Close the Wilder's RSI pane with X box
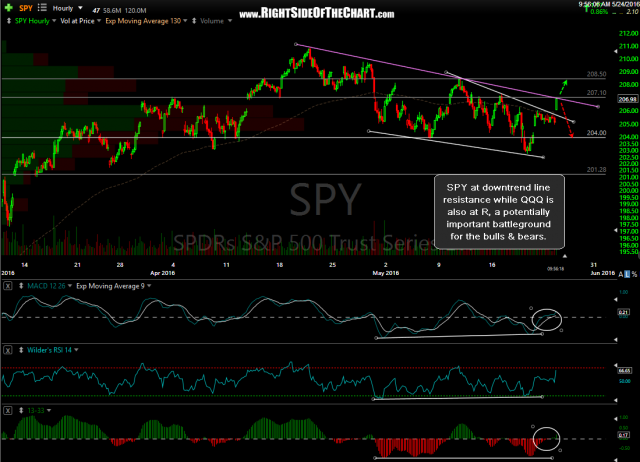640x462 pixels. (x=8, y=350)
